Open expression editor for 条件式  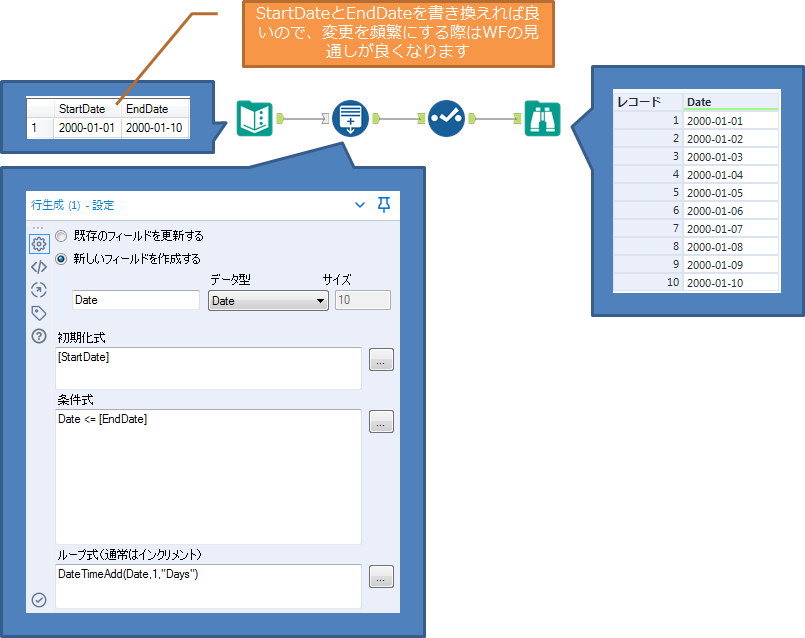381,422
